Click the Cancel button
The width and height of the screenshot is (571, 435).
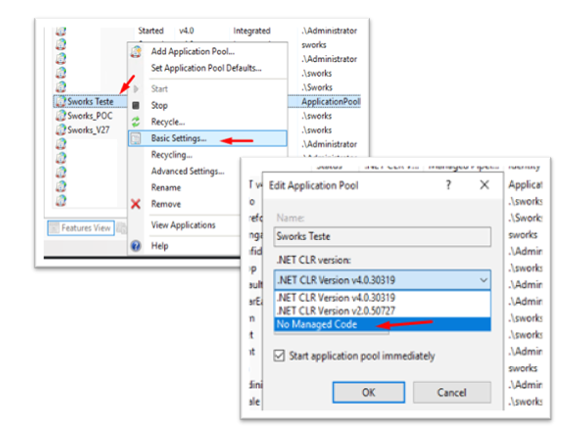point(452,392)
